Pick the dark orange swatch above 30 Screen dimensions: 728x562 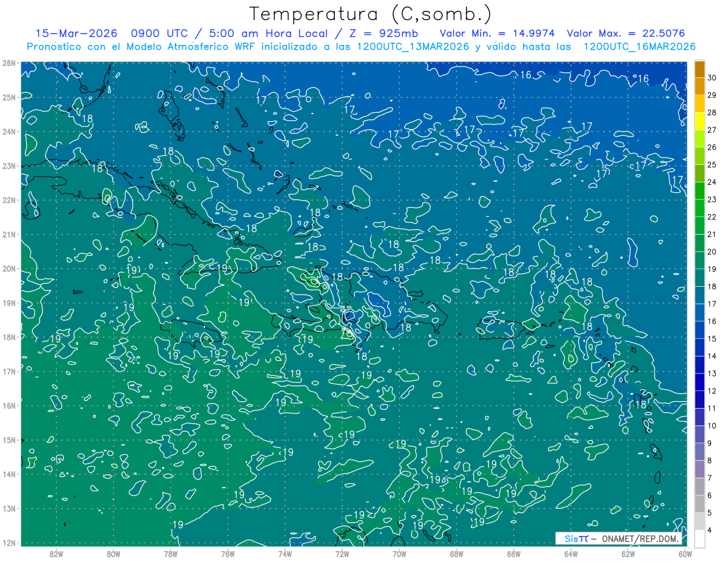pos(699,70)
